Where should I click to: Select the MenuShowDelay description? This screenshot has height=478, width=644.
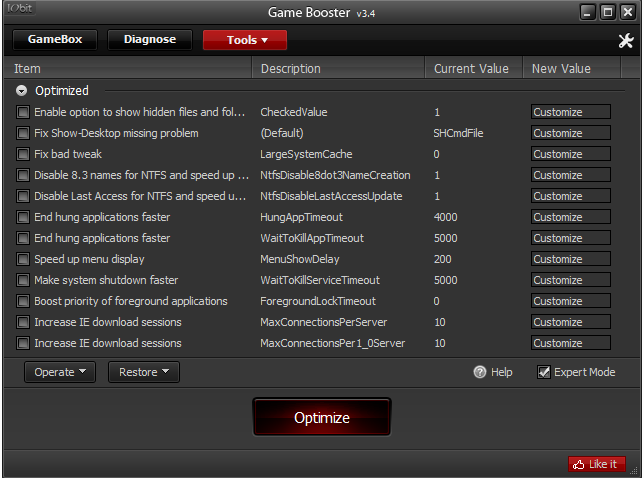click(x=299, y=259)
